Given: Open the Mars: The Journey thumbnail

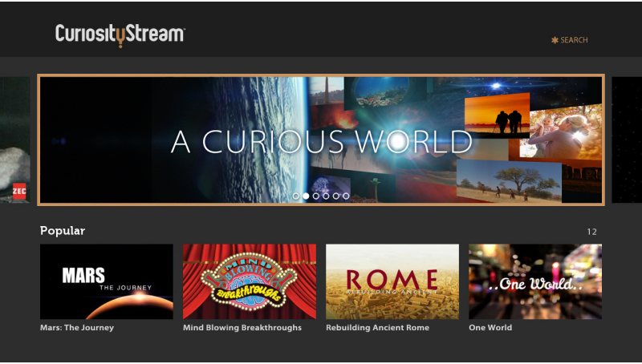Looking at the screenshot, I should pyautogui.click(x=107, y=281).
